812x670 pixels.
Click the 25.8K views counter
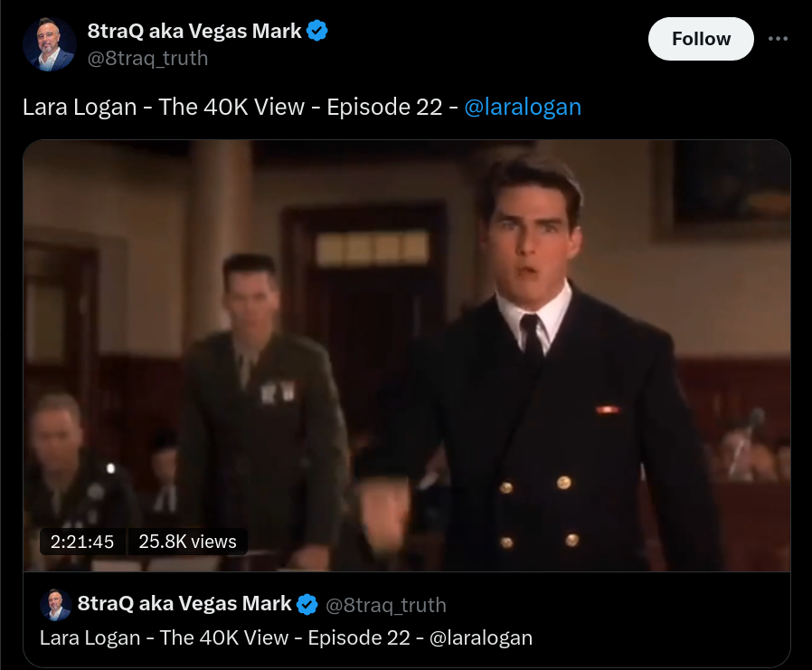pos(187,542)
